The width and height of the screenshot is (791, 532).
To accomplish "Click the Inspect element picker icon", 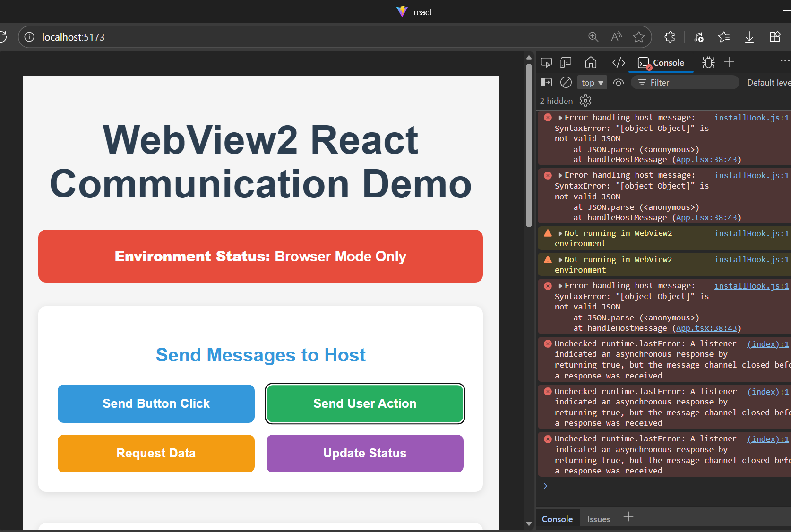I will coord(546,62).
